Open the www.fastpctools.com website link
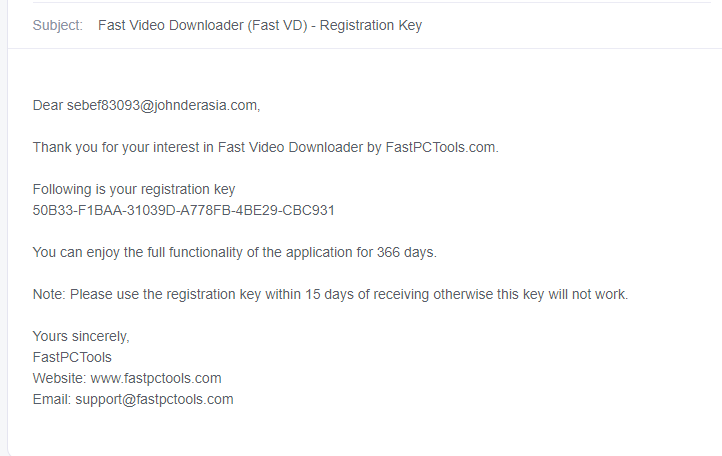Image resolution: width=722 pixels, height=456 pixels. [156, 379]
